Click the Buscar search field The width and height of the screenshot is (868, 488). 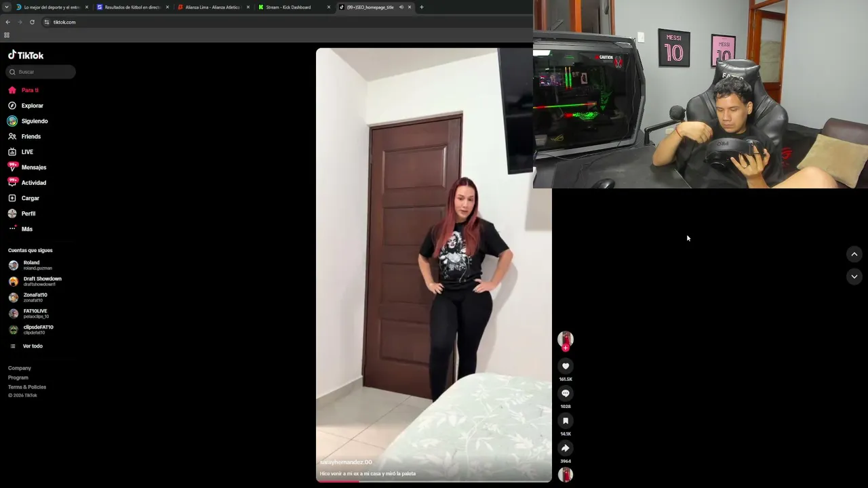click(x=41, y=72)
